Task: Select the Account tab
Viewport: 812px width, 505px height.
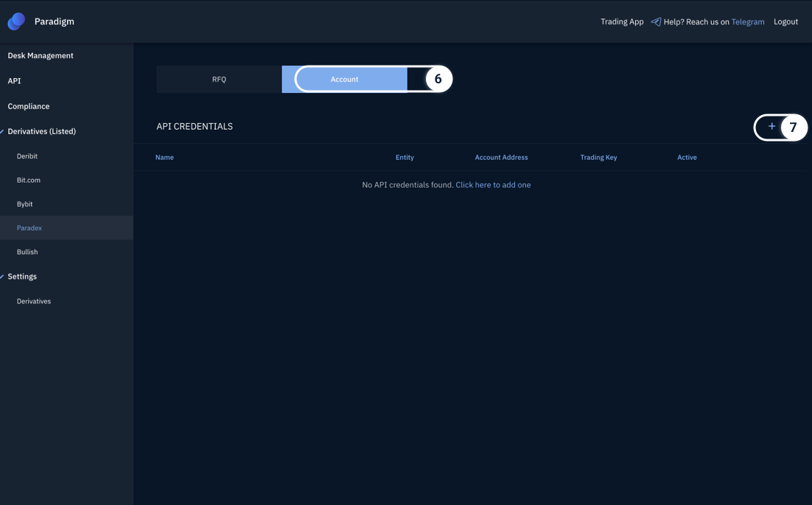Action: (344, 79)
